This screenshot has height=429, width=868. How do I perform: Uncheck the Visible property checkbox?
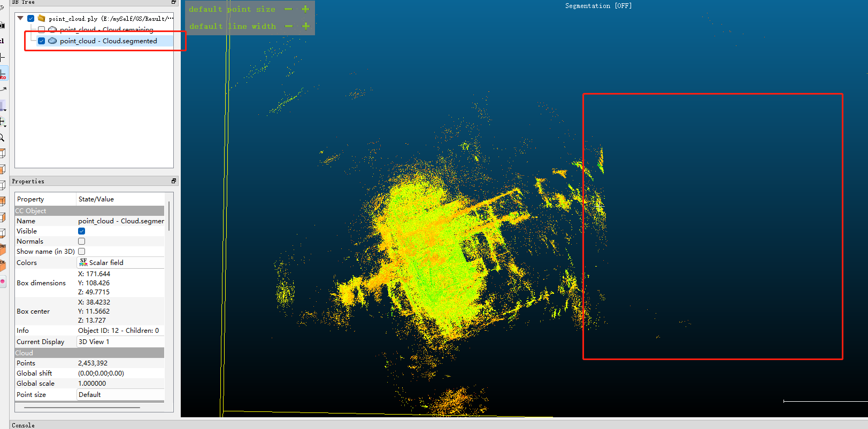click(82, 231)
